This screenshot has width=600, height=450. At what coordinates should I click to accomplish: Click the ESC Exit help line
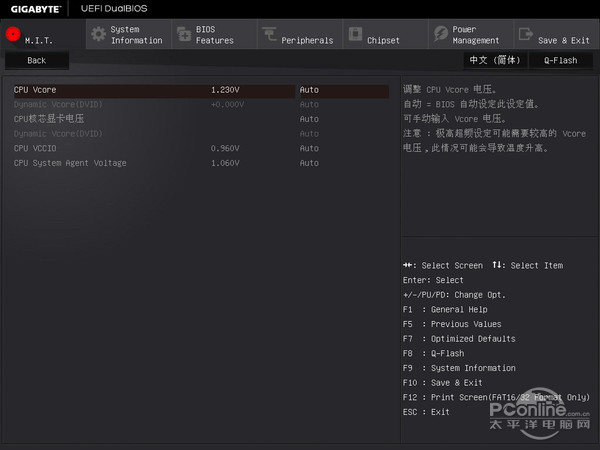[x=426, y=412]
